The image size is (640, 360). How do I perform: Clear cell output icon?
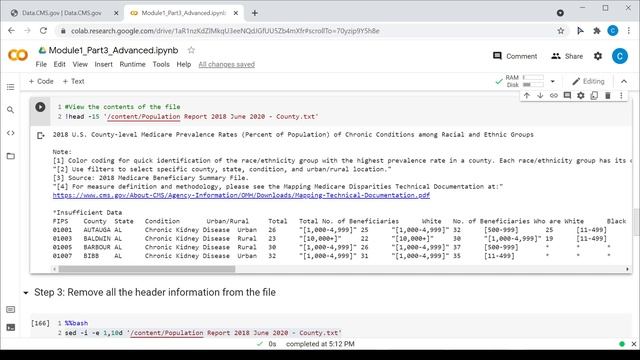40,135
